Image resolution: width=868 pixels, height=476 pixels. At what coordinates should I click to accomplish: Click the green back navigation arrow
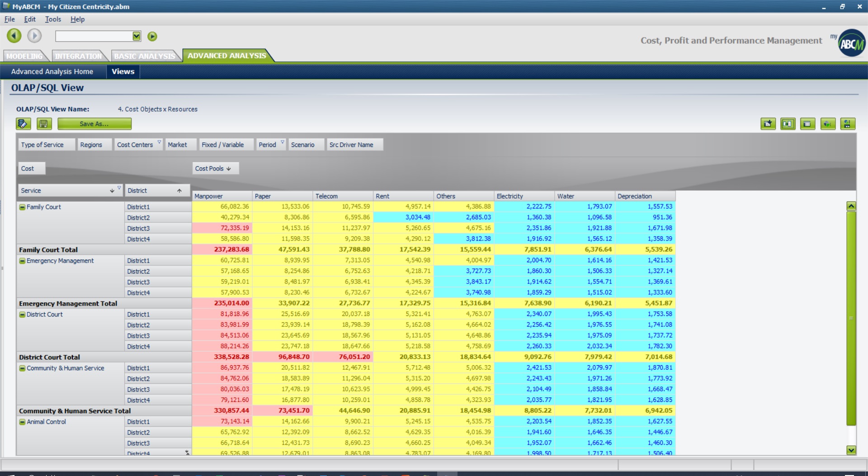coord(14,36)
